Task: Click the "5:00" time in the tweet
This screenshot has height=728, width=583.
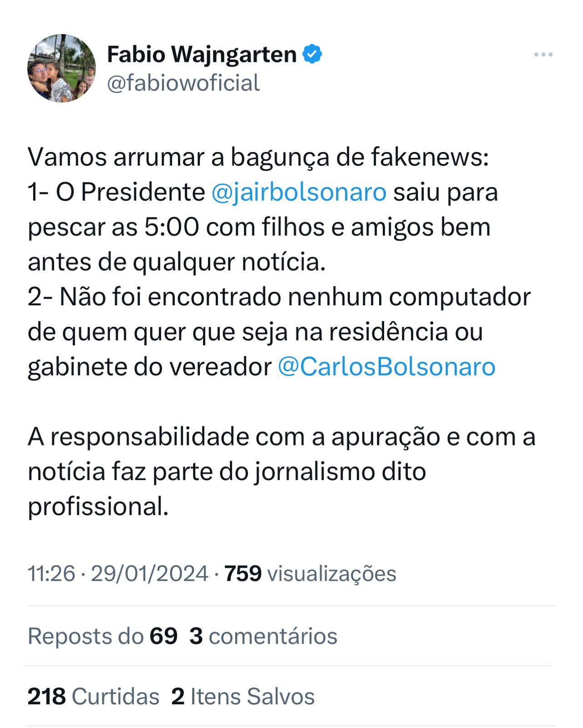Action: (x=172, y=227)
